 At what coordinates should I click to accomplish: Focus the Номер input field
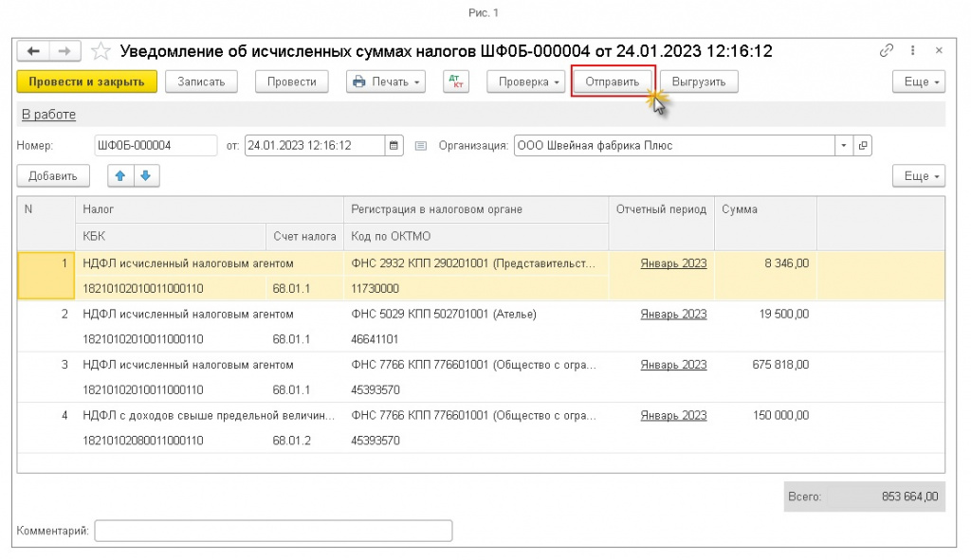[156, 145]
